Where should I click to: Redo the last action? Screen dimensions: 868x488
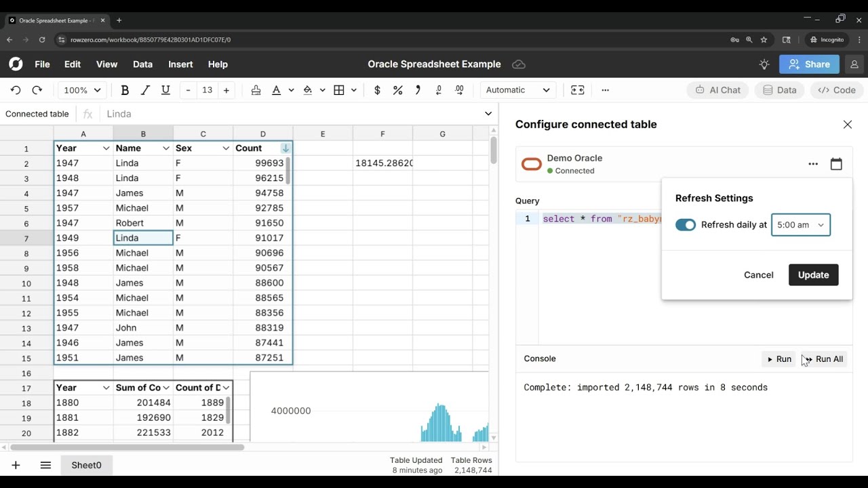coord(37,90)
